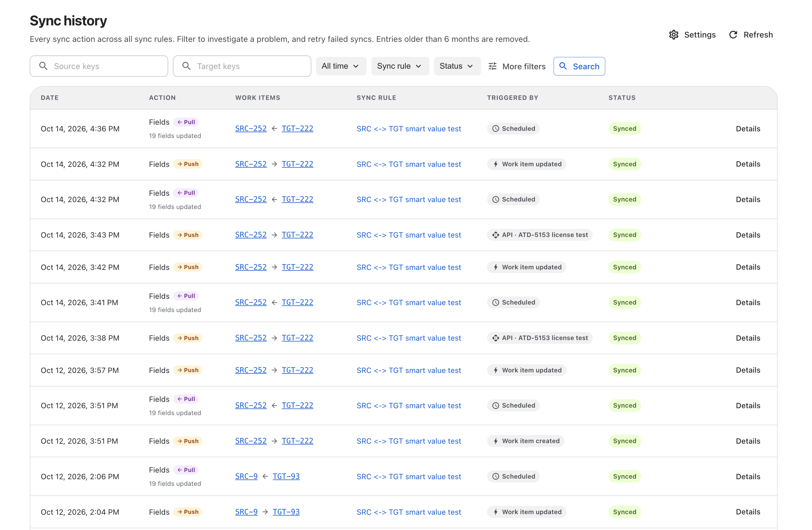Click the magnifier icon in Target keys
The image size is (812, 530).
pos(186,66)
